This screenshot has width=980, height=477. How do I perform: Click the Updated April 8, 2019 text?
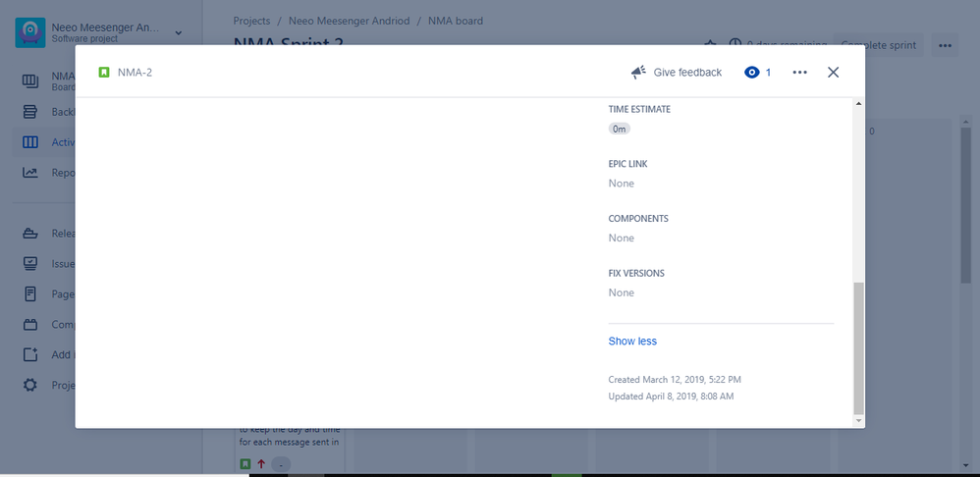672,397
